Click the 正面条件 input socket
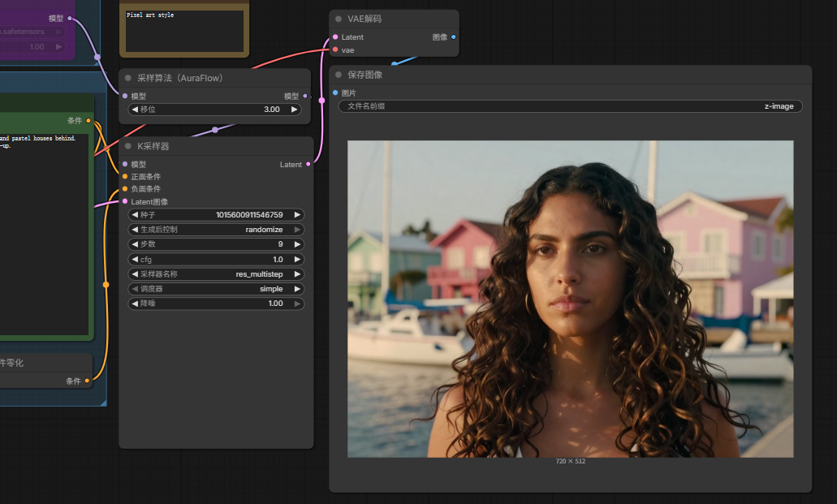837x504 pixels. pos(124,177)
